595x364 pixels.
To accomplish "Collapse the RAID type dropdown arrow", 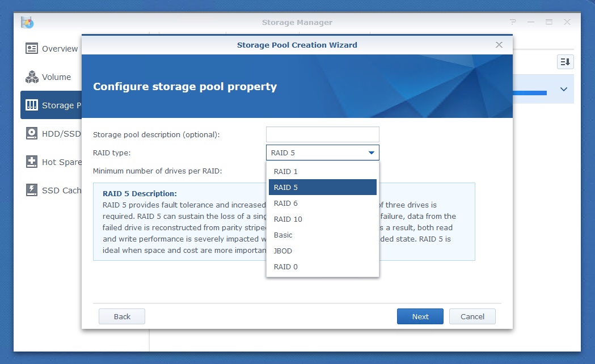I will click(371, 153).
